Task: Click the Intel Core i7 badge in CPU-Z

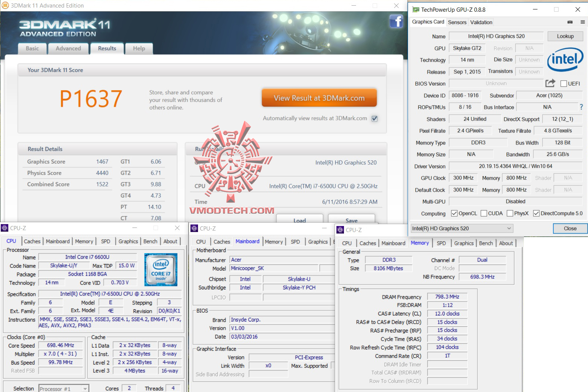Action: [x=161, y=269]
